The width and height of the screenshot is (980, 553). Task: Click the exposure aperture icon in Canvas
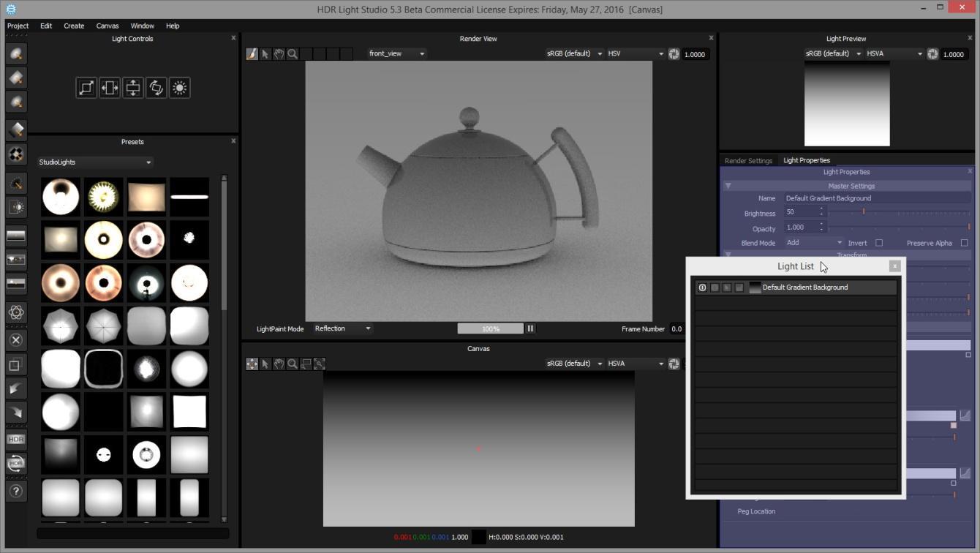pyautogui.click(x=674, y=364)
